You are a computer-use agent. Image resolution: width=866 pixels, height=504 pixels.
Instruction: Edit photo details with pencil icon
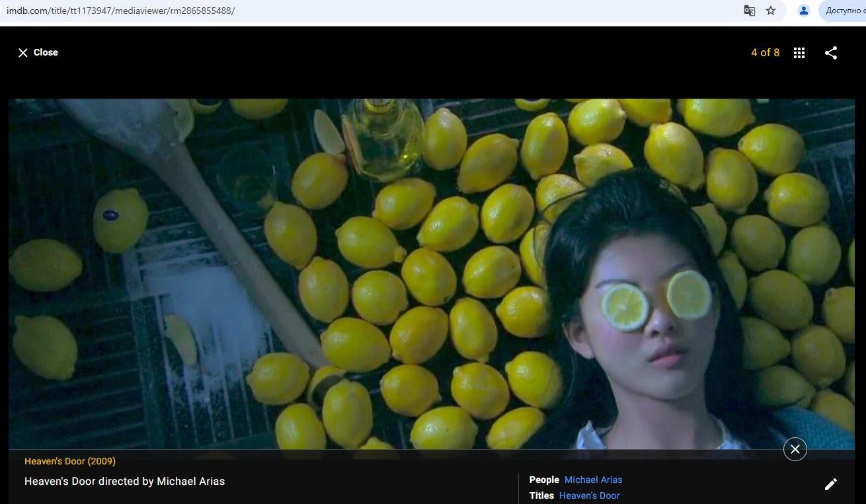[831, 484]
